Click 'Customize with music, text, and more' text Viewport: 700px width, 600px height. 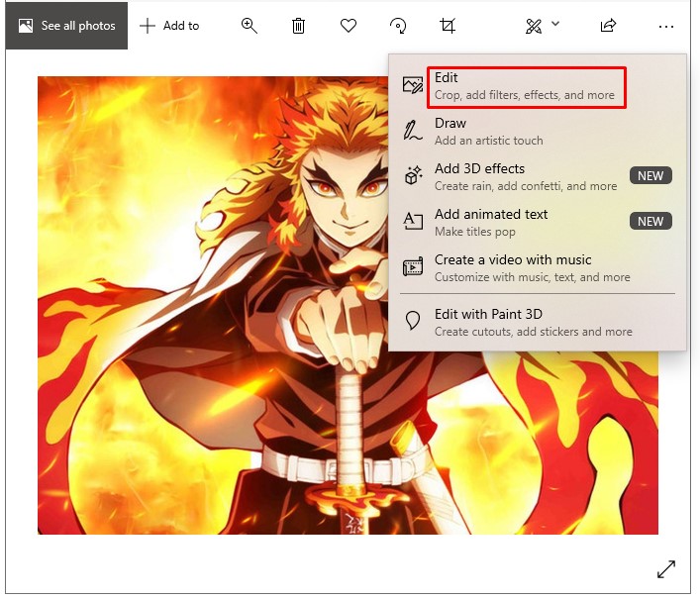coord(533,277)
